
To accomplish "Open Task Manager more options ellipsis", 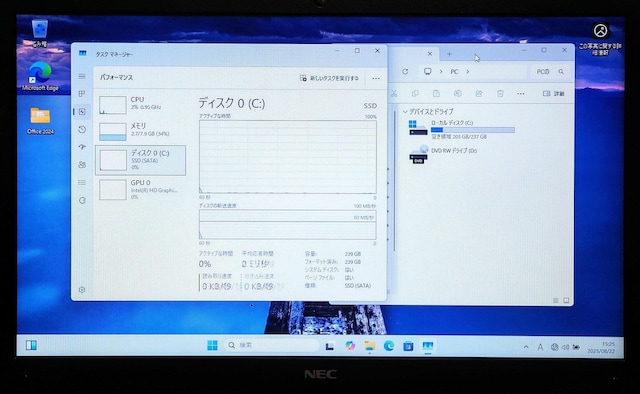I will 376,78.
